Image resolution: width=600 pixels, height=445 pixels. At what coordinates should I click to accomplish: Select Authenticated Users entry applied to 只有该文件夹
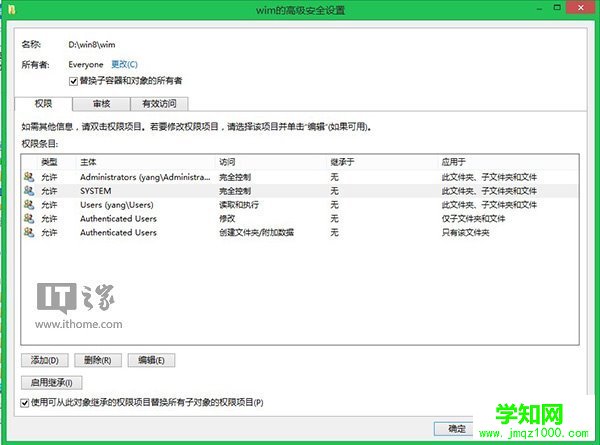point(300,232)
